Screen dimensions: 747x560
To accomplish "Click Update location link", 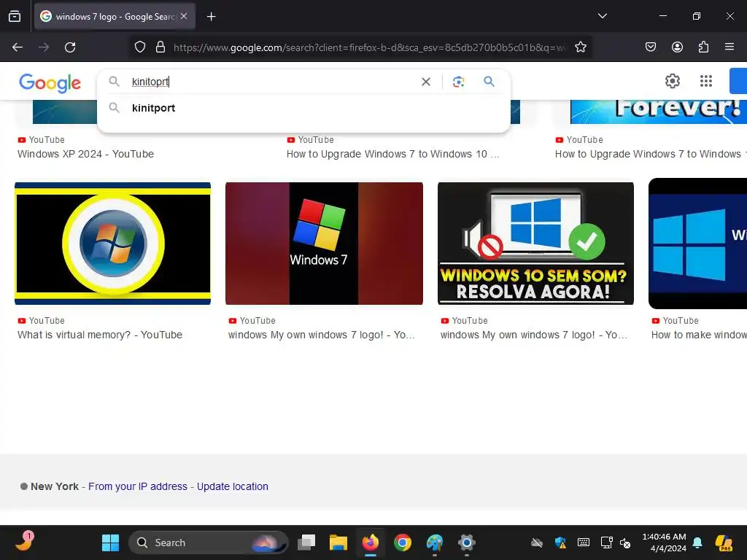I will [233, 486].
